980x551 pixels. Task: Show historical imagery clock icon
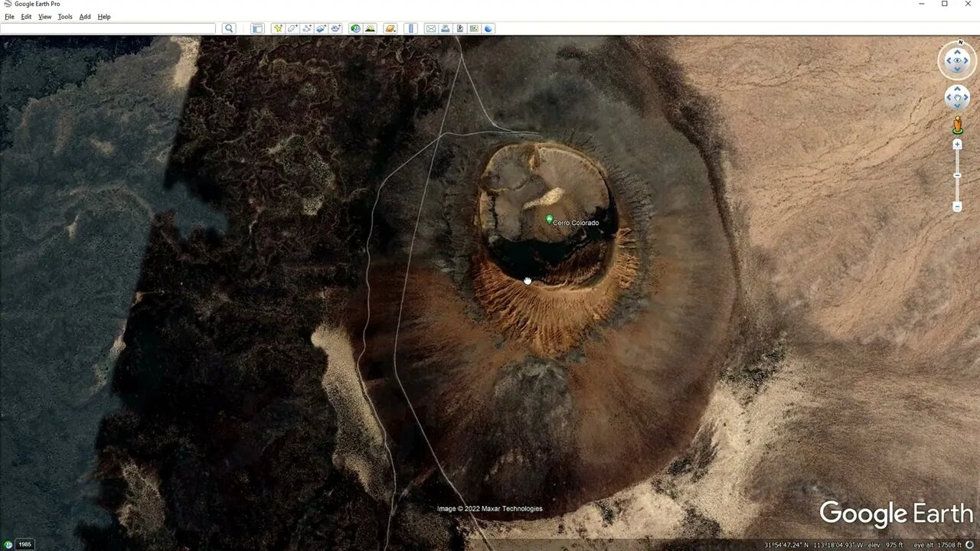355,28
